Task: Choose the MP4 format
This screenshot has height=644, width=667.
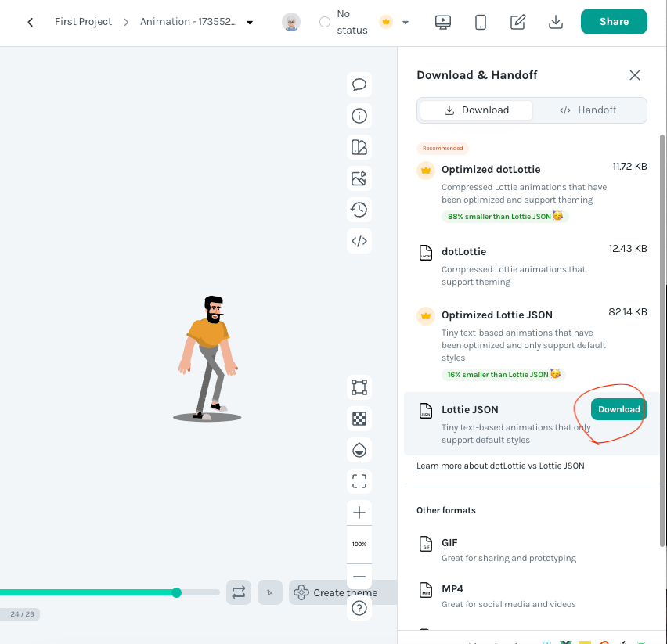Action: [x=532, y=596]
